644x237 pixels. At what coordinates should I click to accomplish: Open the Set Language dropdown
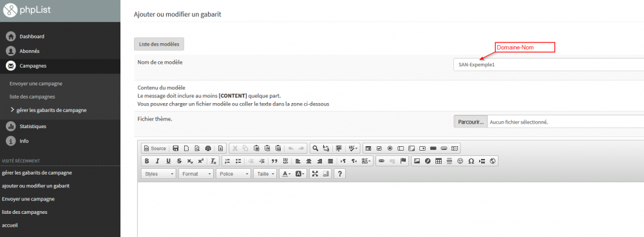366,161
